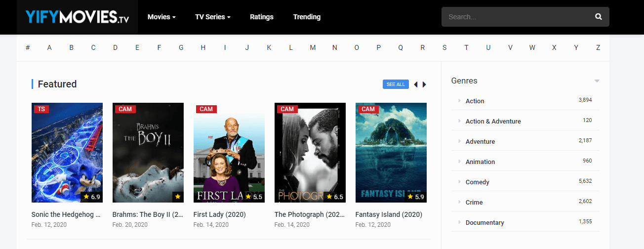Filter titles by letter T
This screenshot has height=249, width=644.
pyautogui.click(x=466, y=48)
